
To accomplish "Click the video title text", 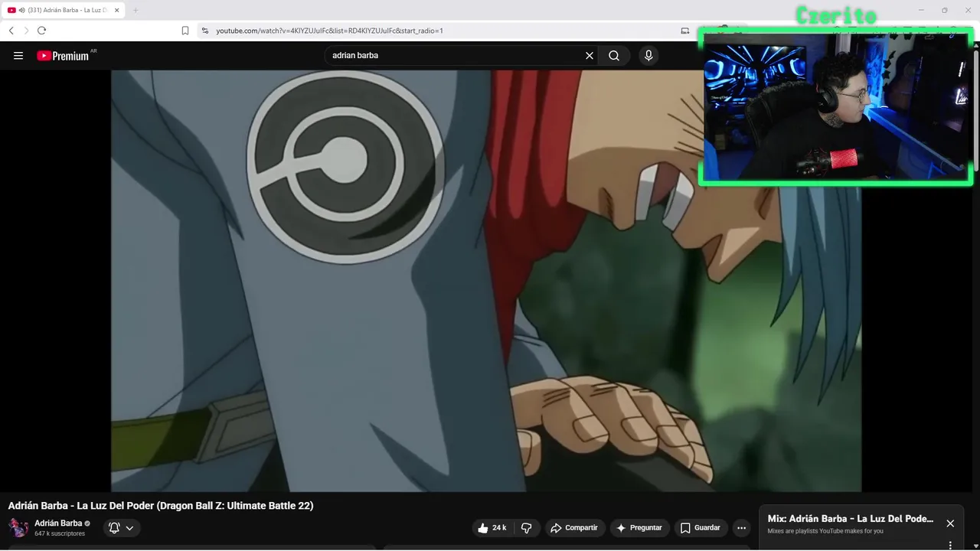I will tap(161, 506).
